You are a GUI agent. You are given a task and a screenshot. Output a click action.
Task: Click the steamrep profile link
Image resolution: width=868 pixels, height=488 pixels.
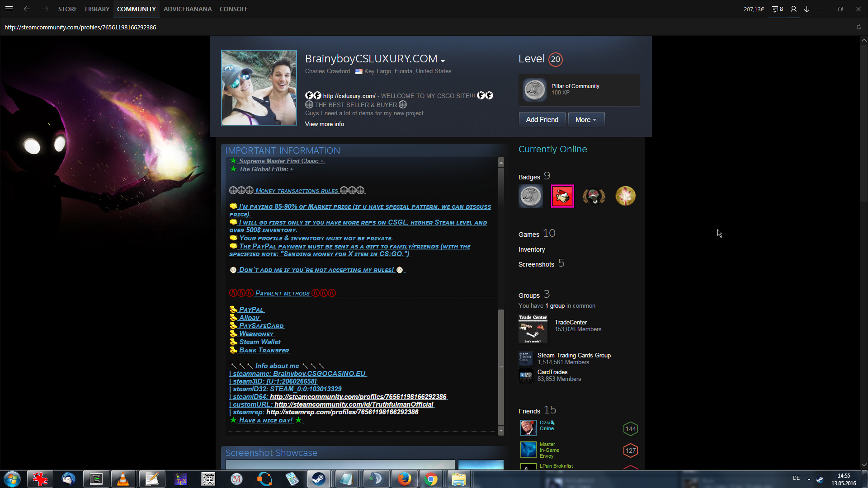point(342,412)
